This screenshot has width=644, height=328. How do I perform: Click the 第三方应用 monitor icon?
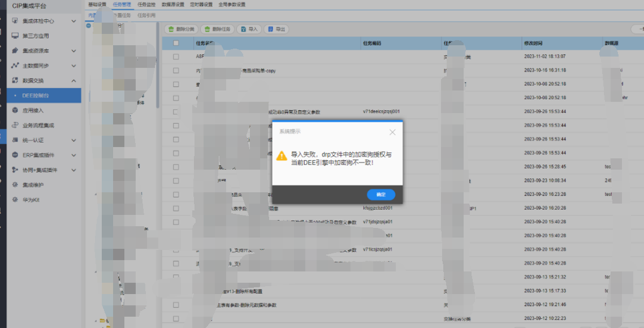coord(15,36)
